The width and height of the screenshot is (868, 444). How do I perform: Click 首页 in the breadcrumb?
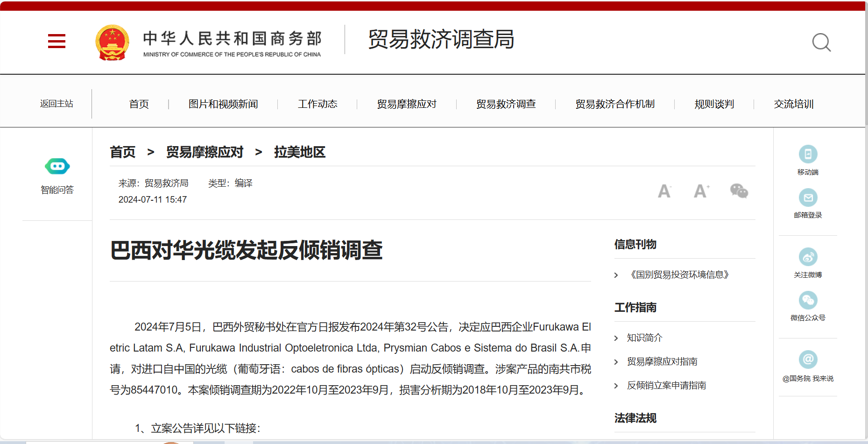[123, 152]
